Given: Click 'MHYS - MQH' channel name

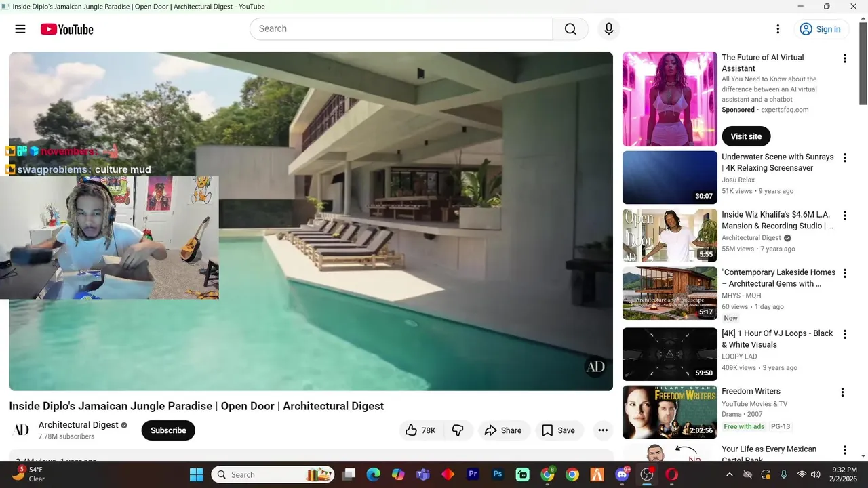Looking at the screenshot, I should [741, 296].
